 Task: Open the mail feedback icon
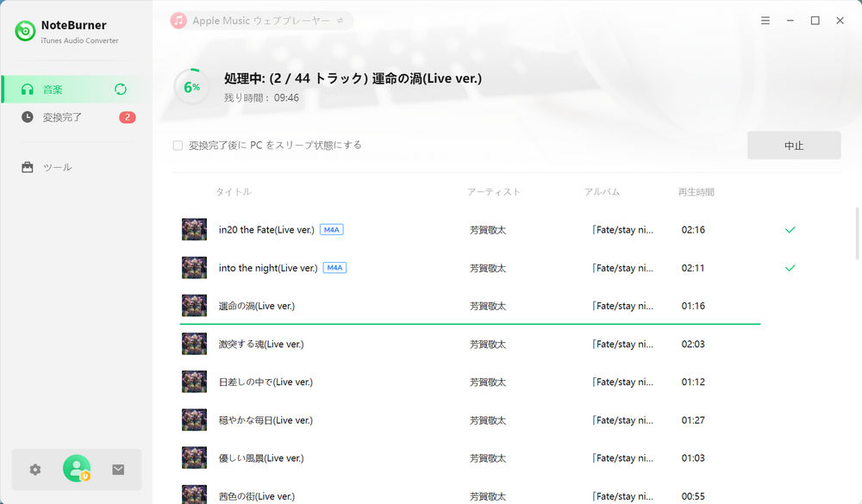[118, 470]
